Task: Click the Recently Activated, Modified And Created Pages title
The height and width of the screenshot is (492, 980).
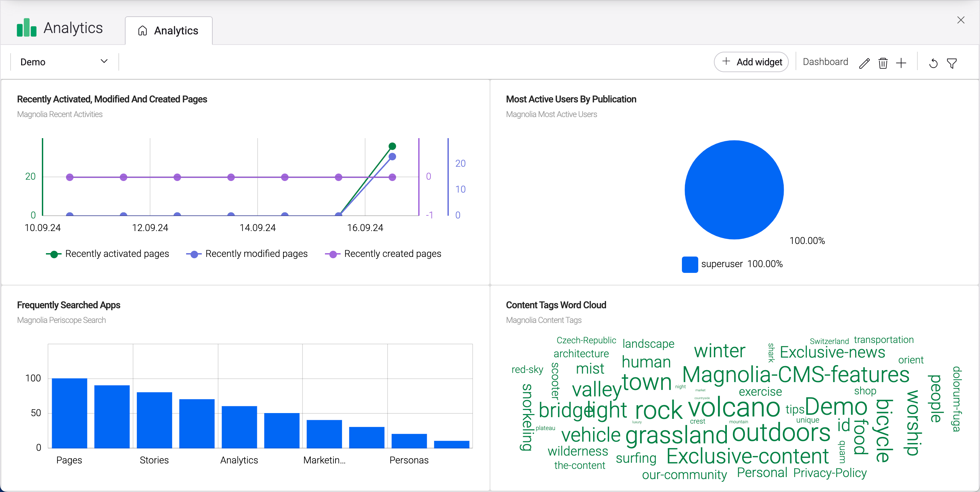Action: (112, 99)
